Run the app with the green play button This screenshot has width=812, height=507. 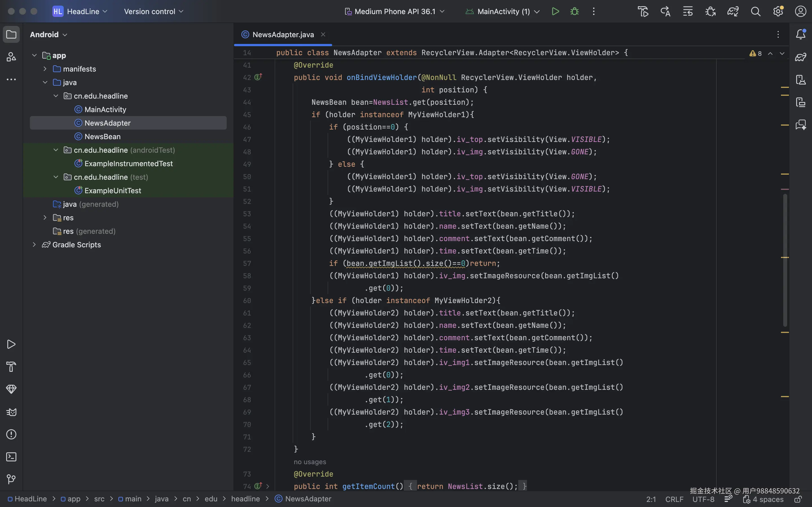[x=555, y=11]
